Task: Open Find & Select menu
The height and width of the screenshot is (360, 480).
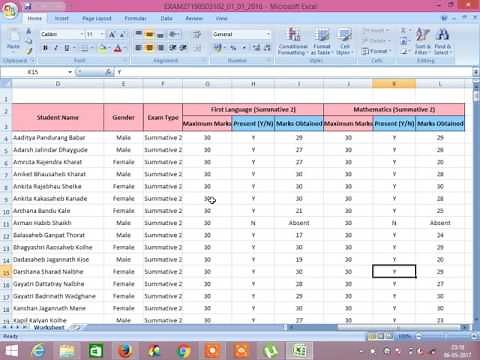Action: click(443, 41)
